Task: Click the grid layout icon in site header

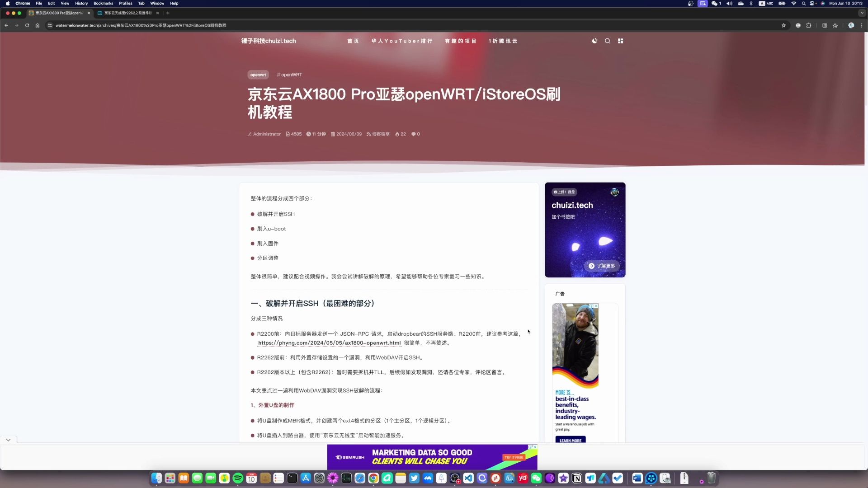Action: coord(621,41)
